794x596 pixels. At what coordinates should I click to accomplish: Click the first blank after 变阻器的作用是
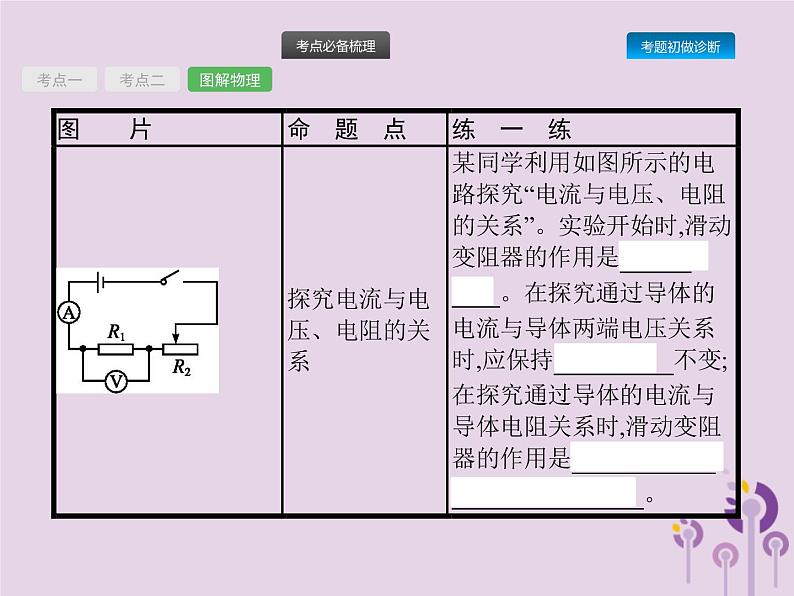click(x=663, y=258)
